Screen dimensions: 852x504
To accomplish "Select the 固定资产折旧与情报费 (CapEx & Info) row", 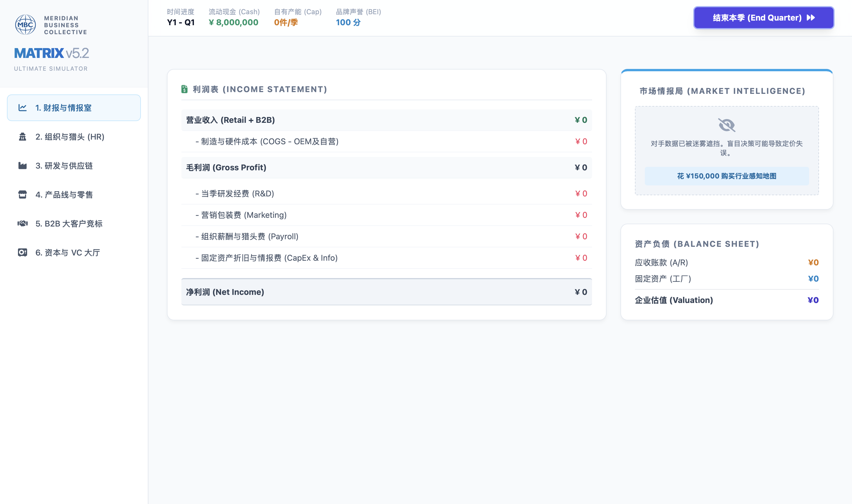I will pyautogui.click(x=387, y=258).
